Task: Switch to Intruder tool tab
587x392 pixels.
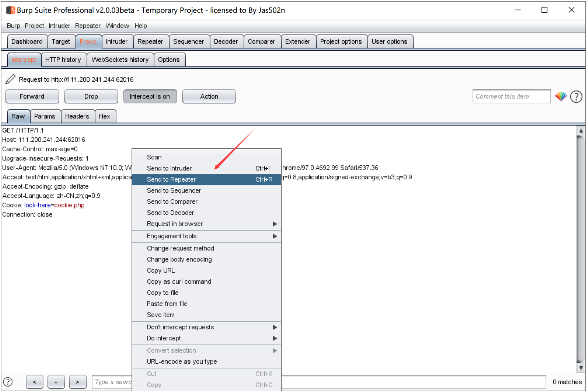Action: tap(117, 42)
